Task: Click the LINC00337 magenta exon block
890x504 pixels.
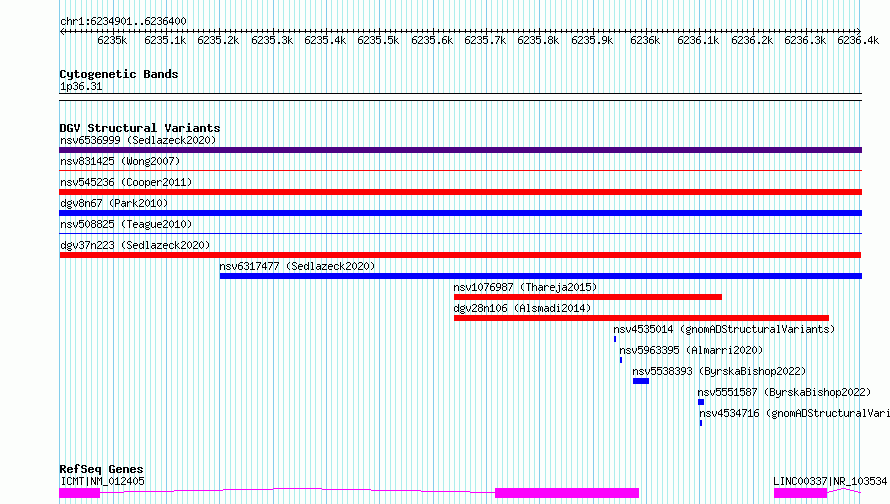Action: (x=800, y=493)
